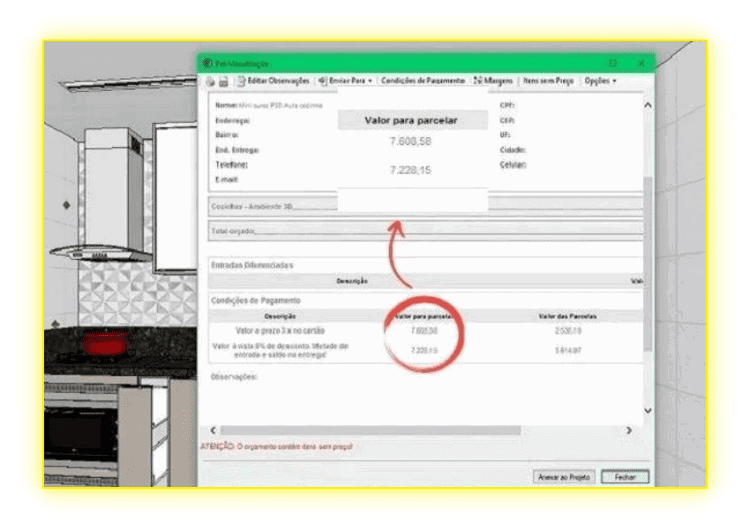750x530 pixels.
Task: Close the Pré-Visualização window
Action: point(640,62)
